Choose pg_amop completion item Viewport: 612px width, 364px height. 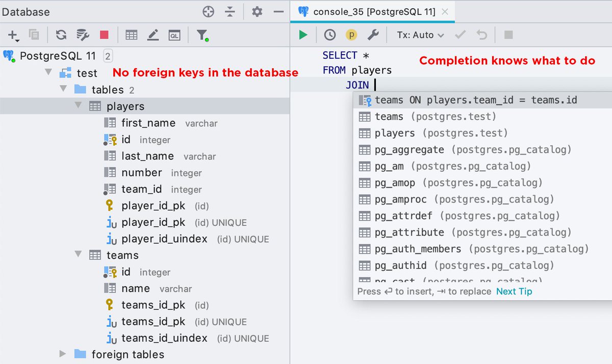(482, 183)
